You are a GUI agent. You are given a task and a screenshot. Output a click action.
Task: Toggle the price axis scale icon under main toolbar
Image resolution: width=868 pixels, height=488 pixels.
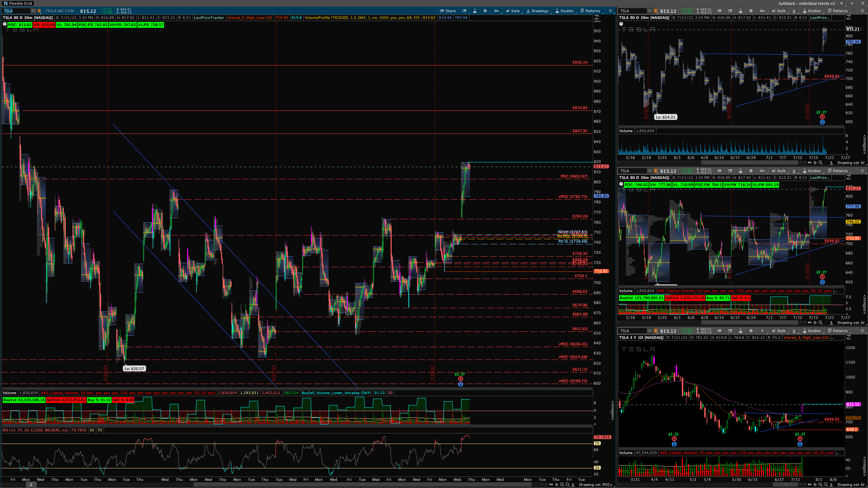[597, 18]
